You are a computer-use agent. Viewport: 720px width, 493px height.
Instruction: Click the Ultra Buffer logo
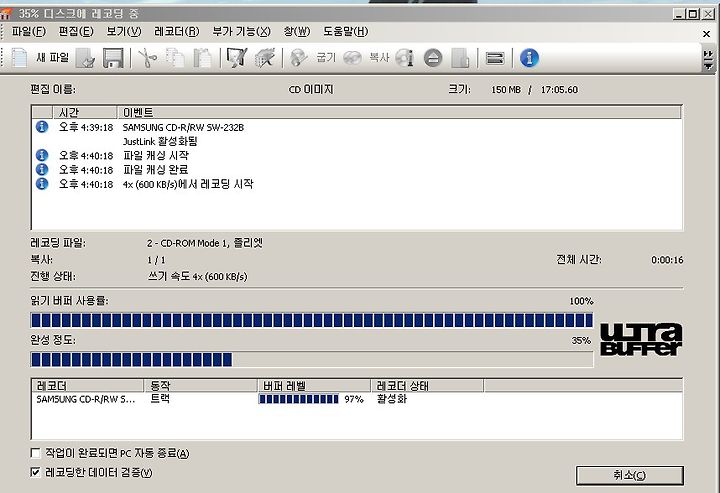tap(641, 340)
